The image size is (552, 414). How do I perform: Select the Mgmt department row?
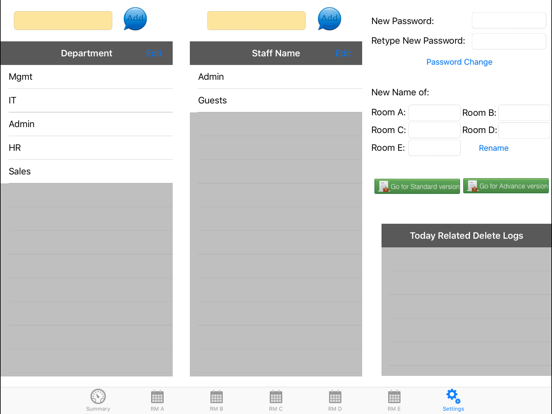[x=87, y=77]
